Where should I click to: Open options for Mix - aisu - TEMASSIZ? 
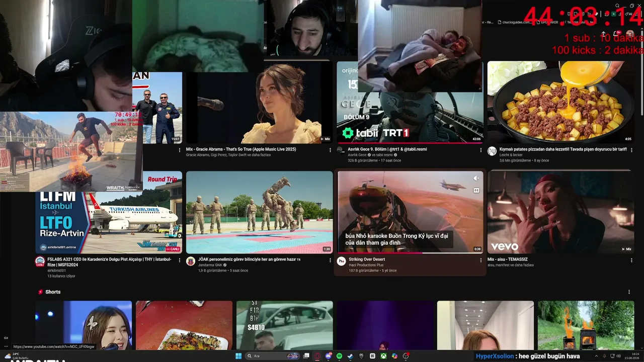click(631, 260)
